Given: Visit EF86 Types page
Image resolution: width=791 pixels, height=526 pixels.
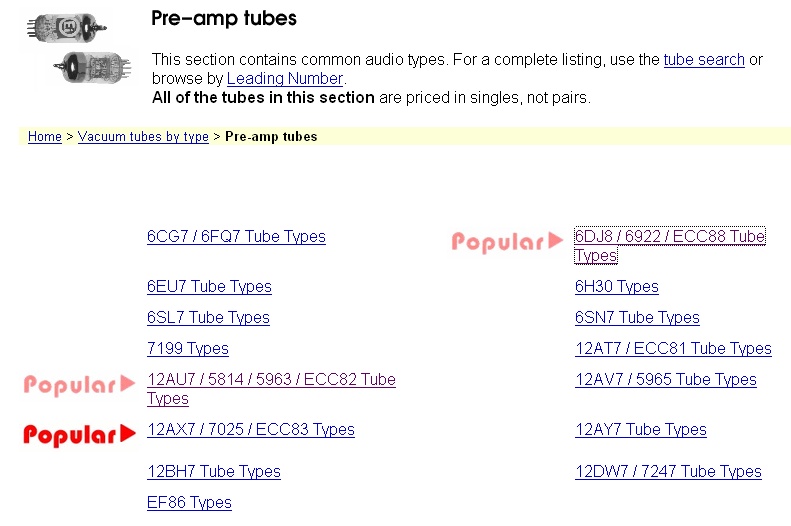Looking at the screenshot, I should [189, 503].
